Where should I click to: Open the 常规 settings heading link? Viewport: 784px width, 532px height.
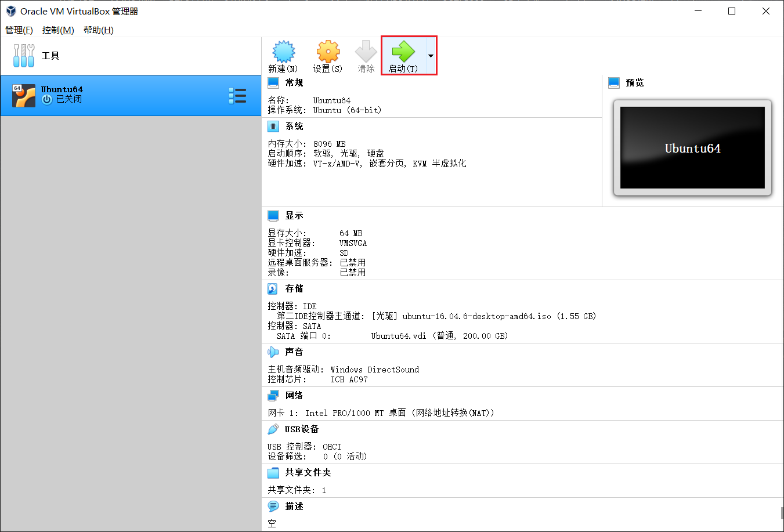(x=294, y=83)
